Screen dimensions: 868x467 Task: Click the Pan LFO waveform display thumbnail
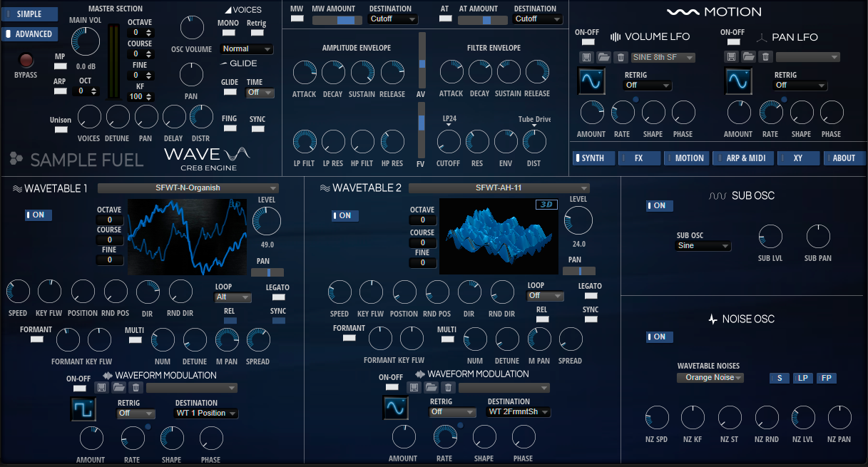[738, 81]
